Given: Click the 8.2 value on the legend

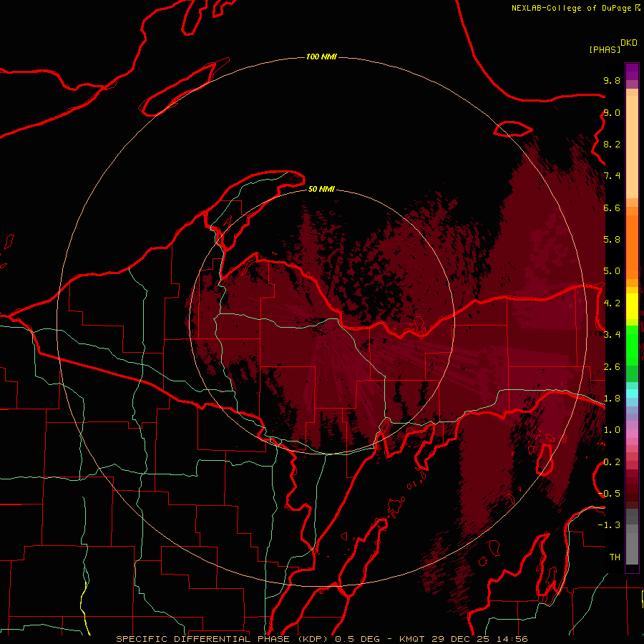Looking at the screenshot, I should [612, 144].
